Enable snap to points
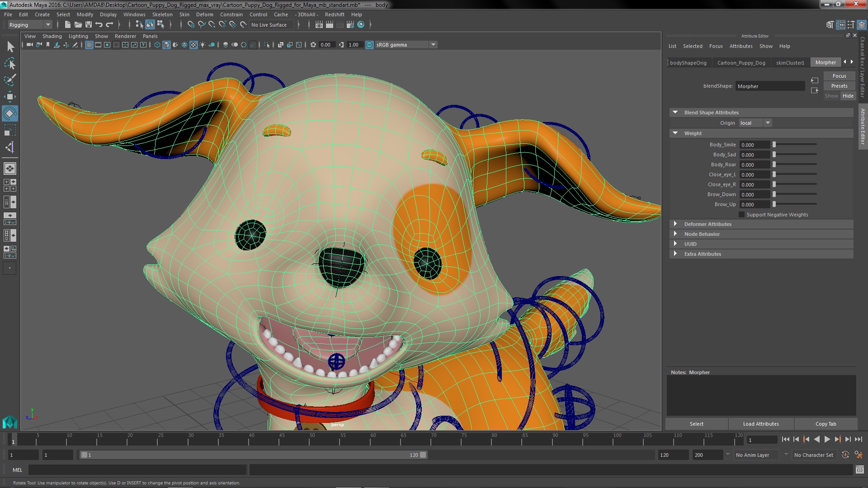868x488 pixels. point(212,25)
